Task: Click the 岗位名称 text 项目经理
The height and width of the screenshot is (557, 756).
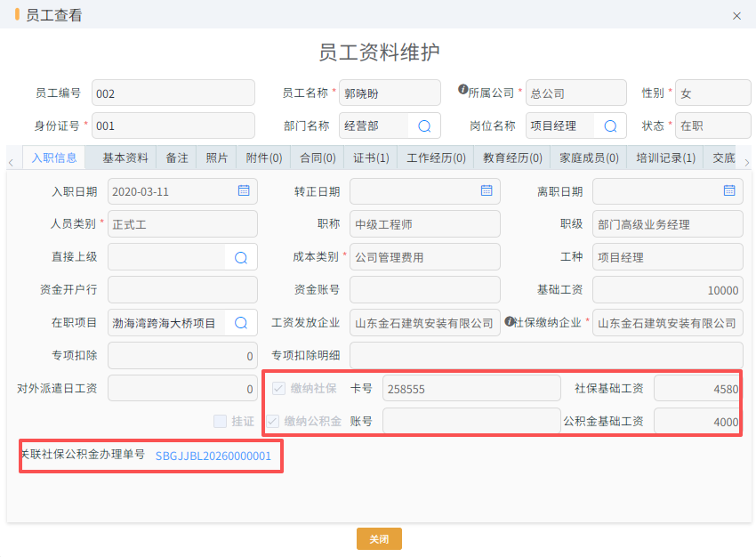Action: (553, 126)
